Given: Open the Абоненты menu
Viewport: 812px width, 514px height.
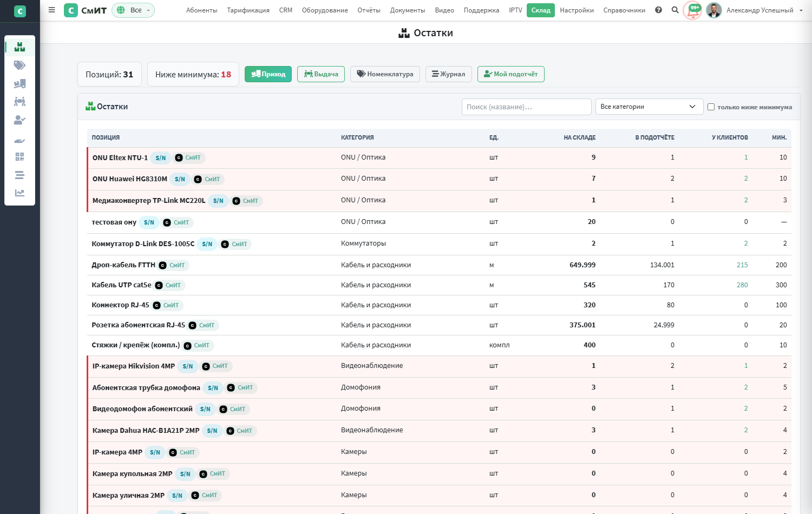Looking at the screenshot, I should 202,10.
